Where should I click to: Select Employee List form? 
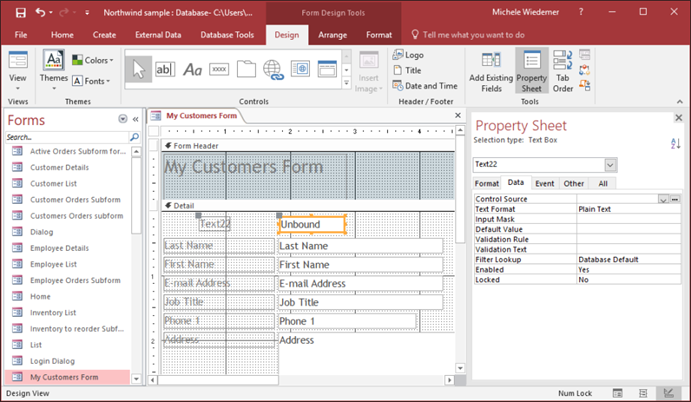[x=53, y=264]
